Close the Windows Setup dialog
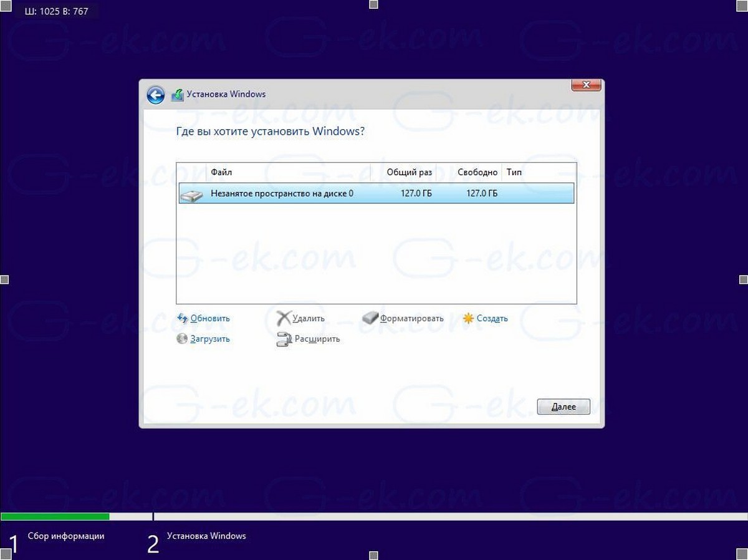Screen dimensions: 748x560 [x=586, y=85]
